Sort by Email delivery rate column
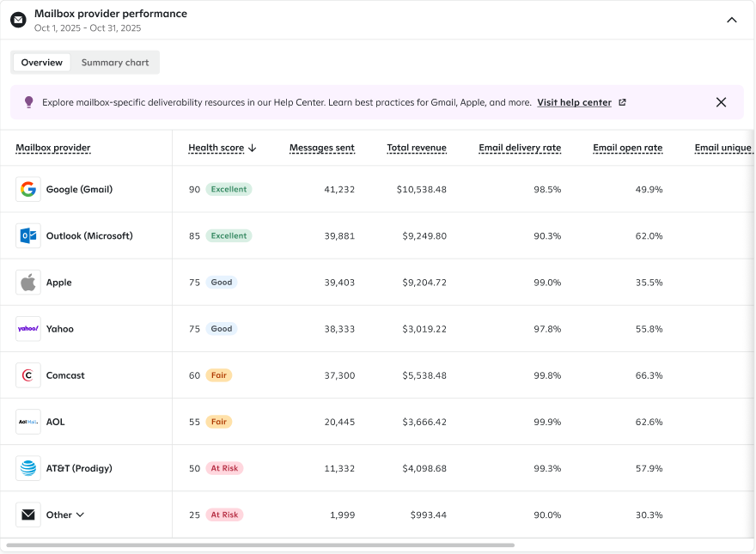The height and width of the screenshot is (554, 756). (520, 148)
